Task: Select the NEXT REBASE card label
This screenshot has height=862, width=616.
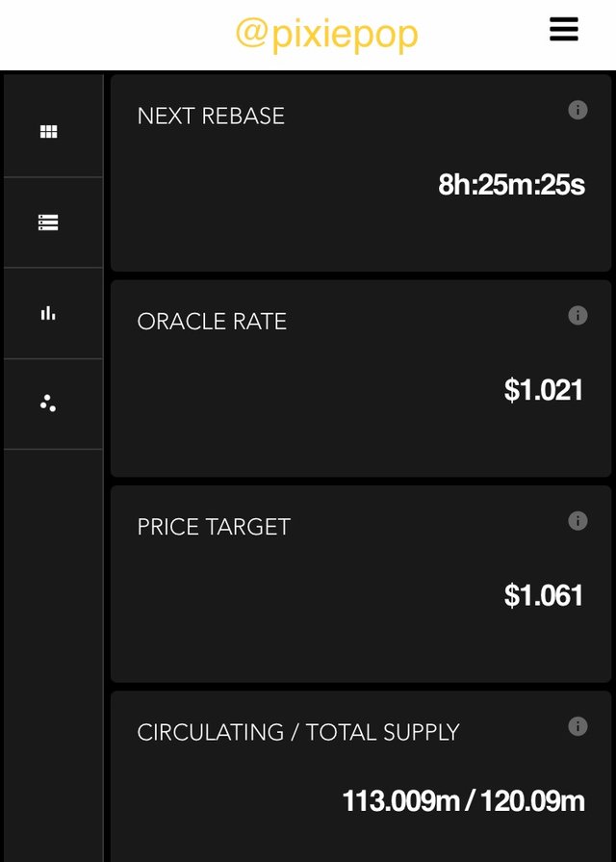Action: [x=211, y=116]
